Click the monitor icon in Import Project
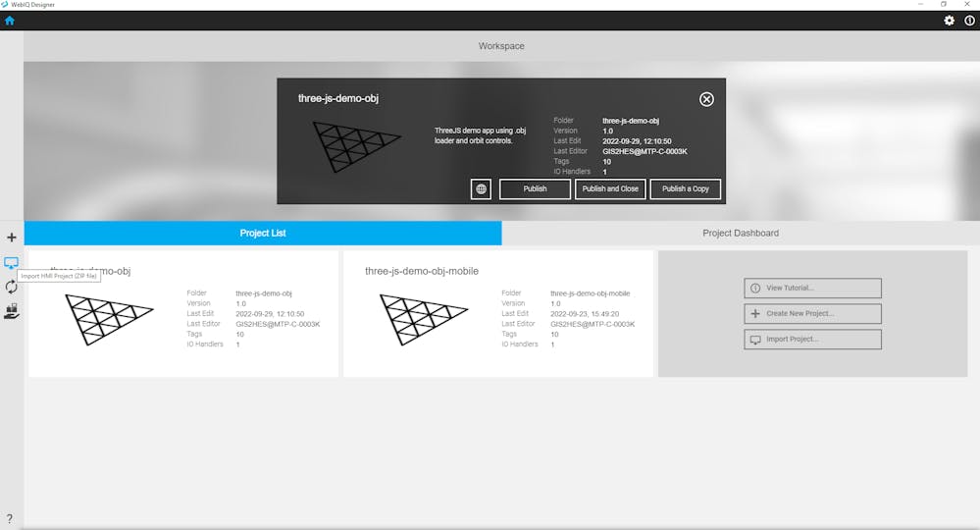980x530 pixels. pos(755,340)
